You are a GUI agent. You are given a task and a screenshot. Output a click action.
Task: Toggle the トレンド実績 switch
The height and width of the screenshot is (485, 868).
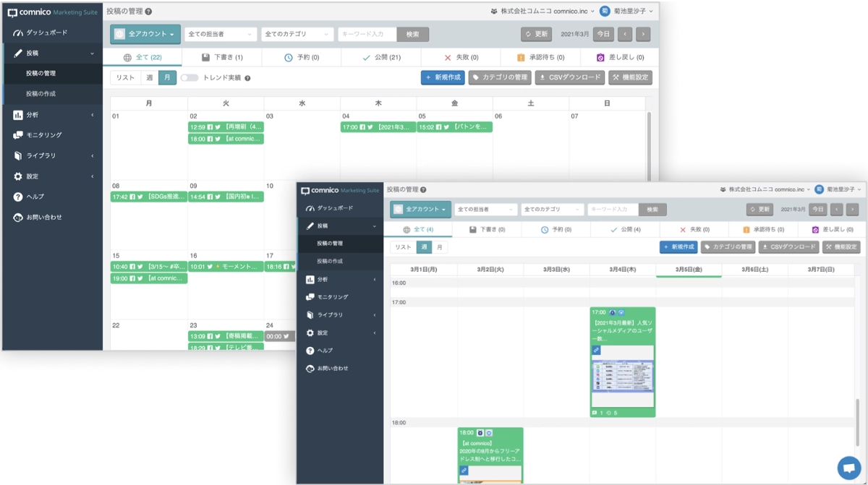coord(190,78)
